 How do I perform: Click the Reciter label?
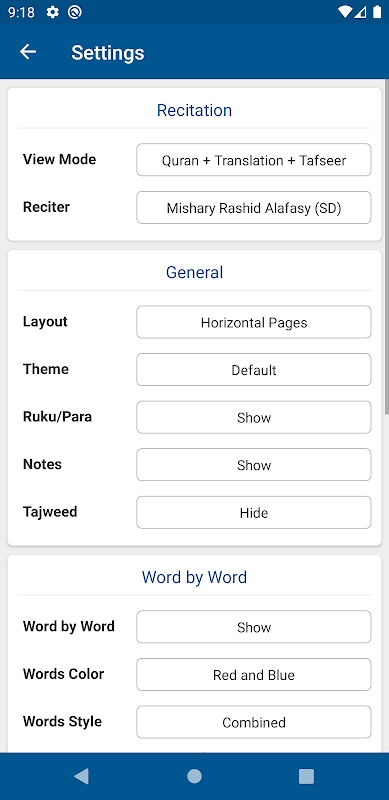46,207
